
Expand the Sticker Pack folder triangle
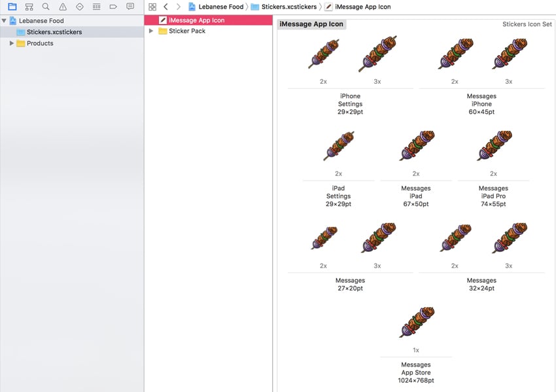151,31
